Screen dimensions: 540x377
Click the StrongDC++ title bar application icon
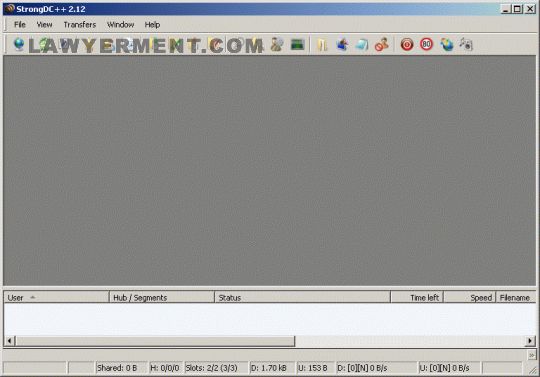click(9, 9)
